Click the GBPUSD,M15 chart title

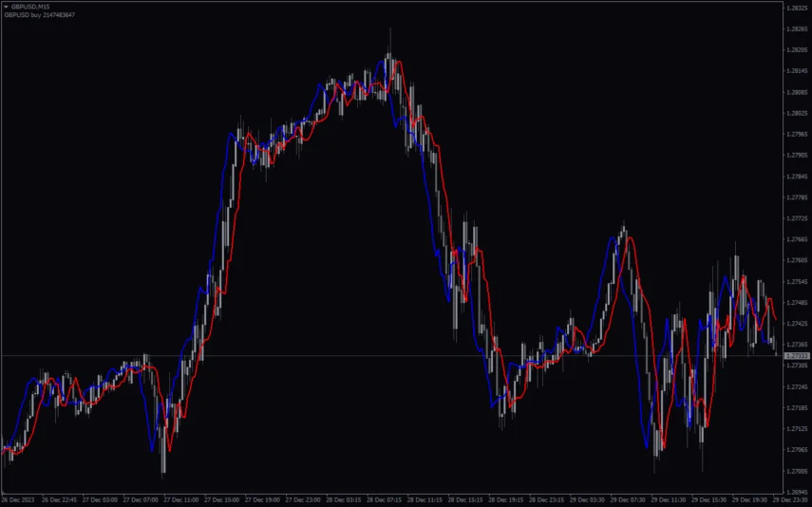point(30,7)
